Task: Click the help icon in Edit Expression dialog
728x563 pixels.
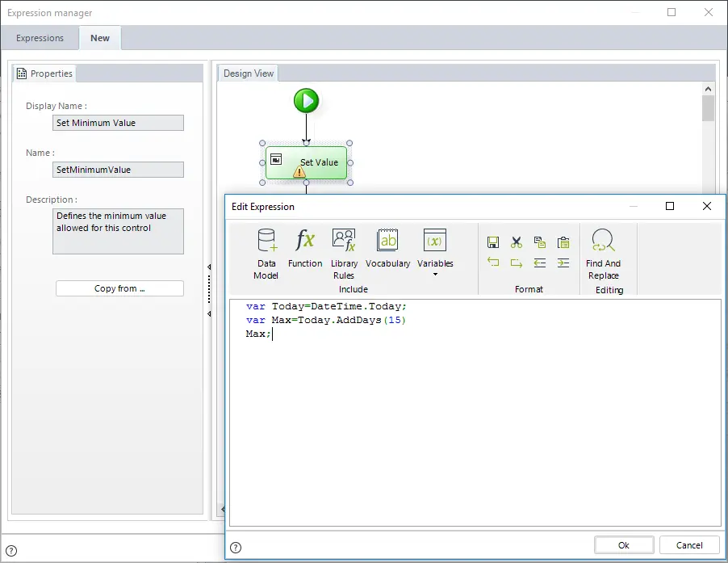Action: point(236,548)
